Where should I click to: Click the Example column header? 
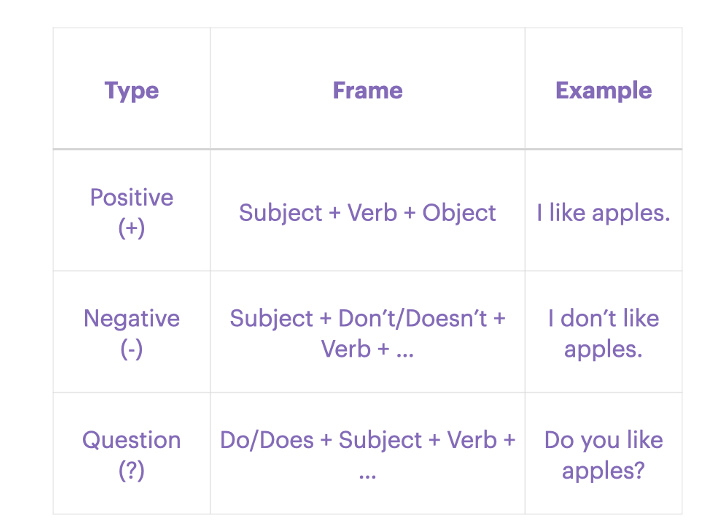603,91
